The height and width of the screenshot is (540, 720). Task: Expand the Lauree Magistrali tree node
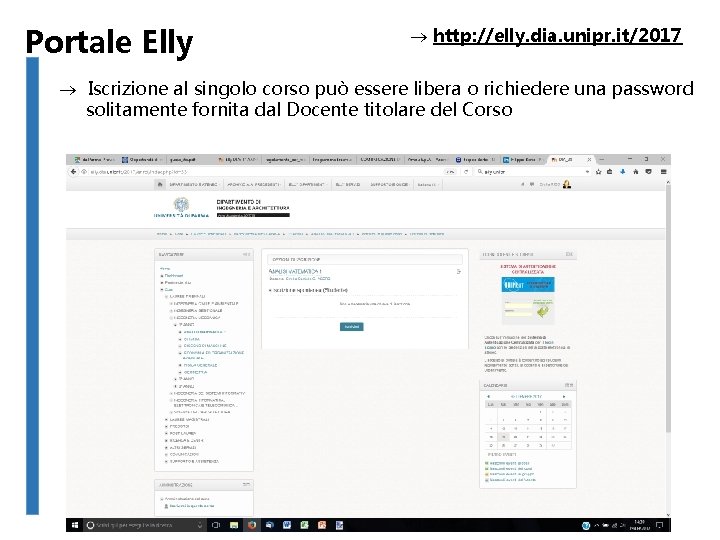167,420
